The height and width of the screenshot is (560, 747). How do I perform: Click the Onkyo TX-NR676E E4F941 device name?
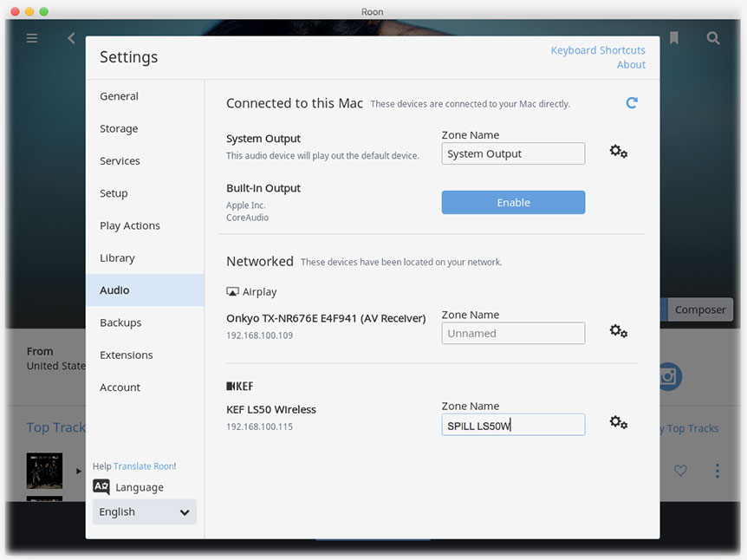[326, 318]
